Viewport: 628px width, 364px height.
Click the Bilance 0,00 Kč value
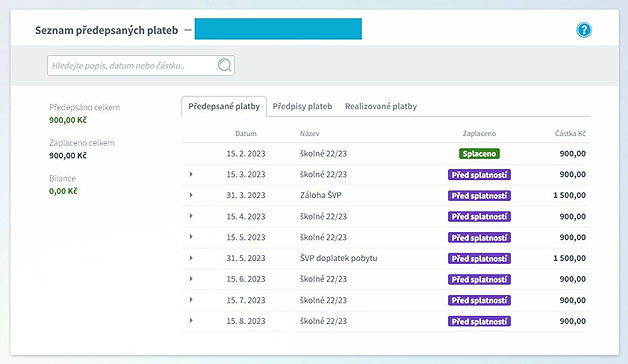coord(63,191)
